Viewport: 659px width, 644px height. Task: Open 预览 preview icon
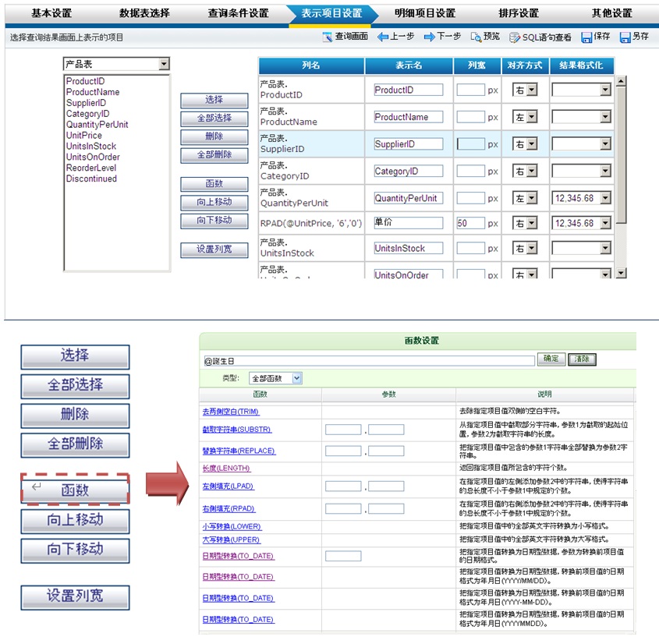click(x=476, y=37)
